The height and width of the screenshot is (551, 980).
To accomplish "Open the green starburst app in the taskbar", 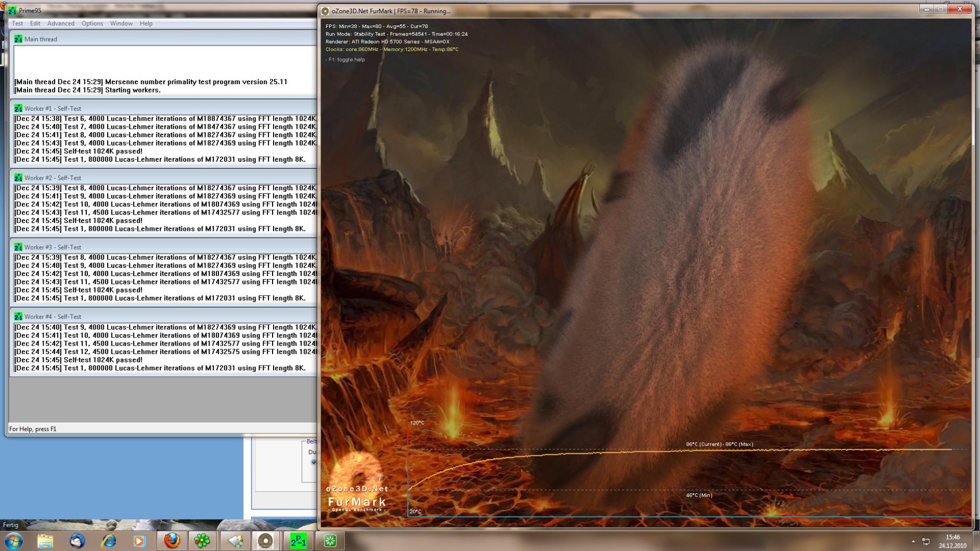I will [x=330, y=541].
